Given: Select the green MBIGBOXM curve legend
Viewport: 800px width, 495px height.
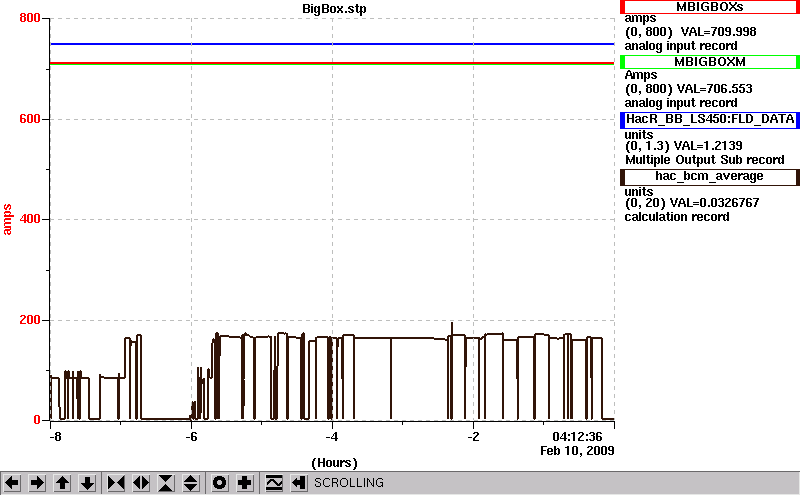Looking at the screenshot, I should pos(710,62).
